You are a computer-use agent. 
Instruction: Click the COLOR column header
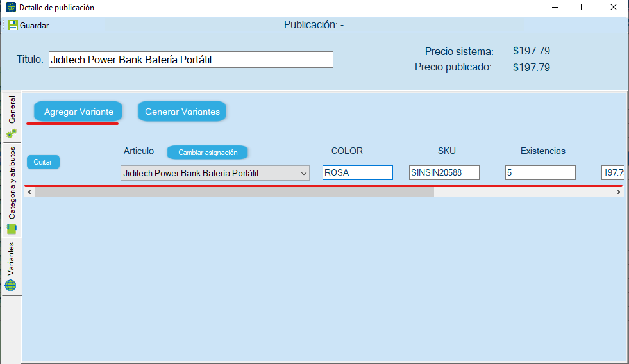pos(347,151)
